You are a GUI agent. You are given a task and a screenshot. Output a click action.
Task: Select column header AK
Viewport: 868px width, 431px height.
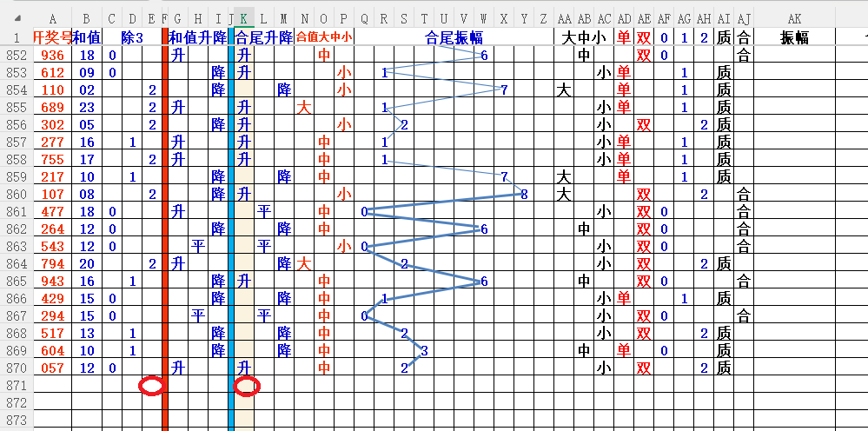coord(794,19)
